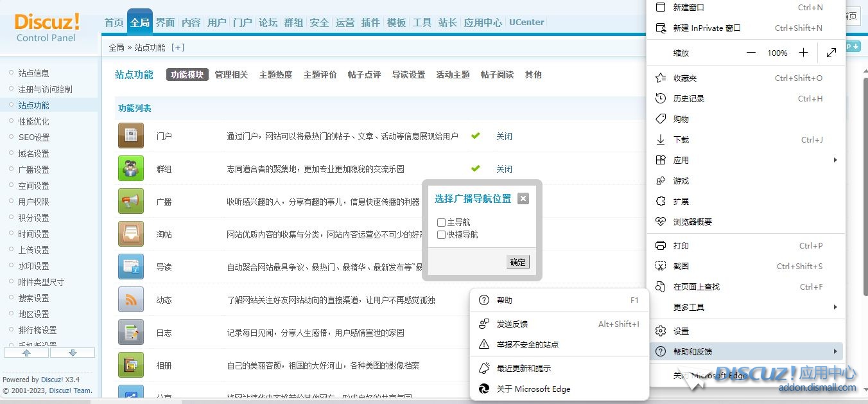Click the full screen zoom icon
This screenshot has height=404, width=868.
(831, 53)
